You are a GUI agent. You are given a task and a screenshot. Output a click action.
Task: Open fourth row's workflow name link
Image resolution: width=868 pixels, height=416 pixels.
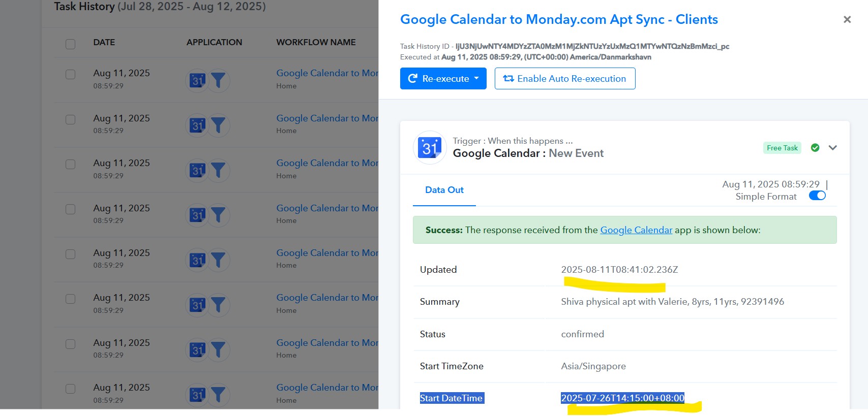tap(327, 208)
